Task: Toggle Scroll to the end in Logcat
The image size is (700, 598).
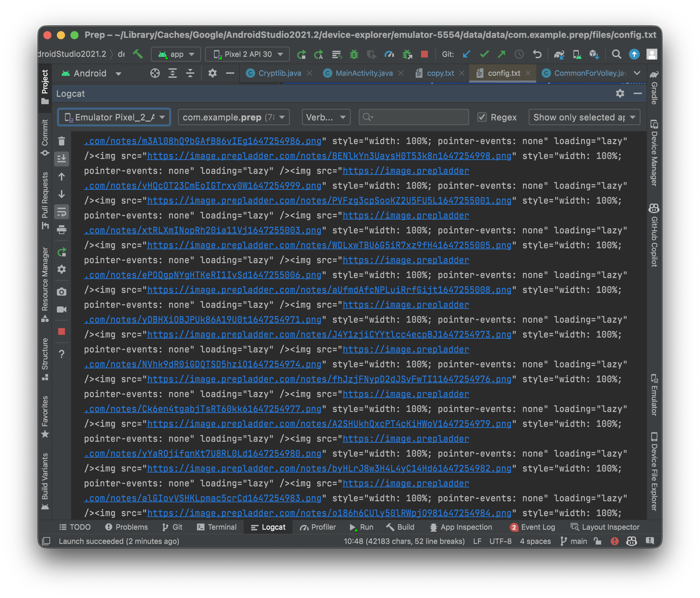Action: [x=62, y=159]
